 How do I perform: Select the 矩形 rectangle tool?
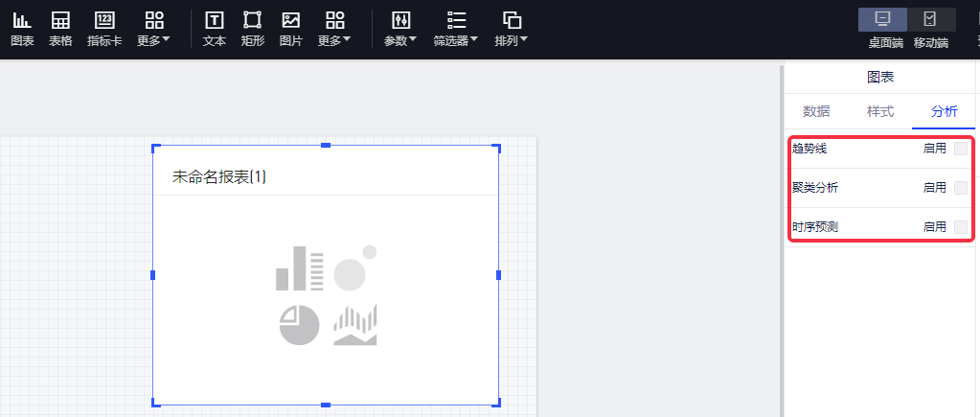(252, 28)
